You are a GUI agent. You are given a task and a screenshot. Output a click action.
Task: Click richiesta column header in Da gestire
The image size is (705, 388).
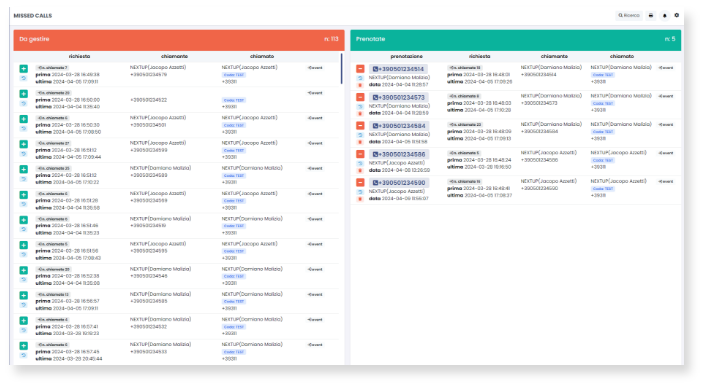pos(80,57)
